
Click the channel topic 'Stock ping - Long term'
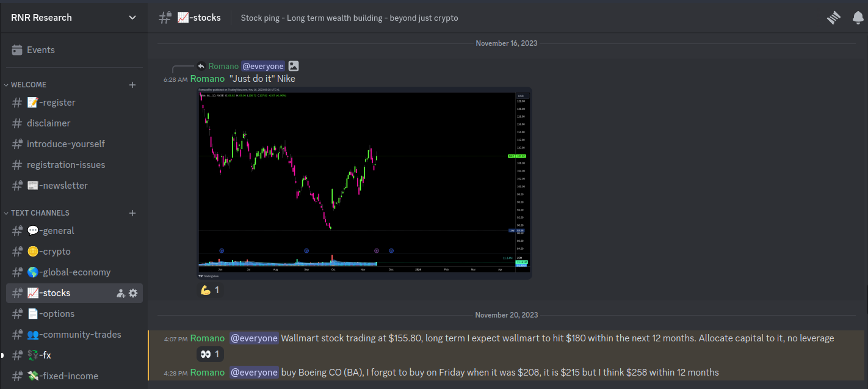pos(349,18)
